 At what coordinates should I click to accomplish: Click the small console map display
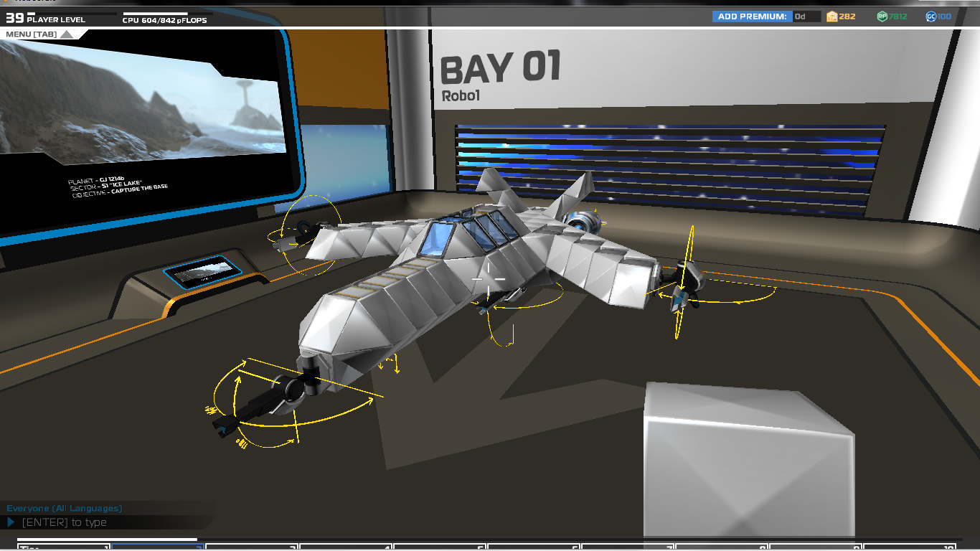click(x=202, y=271)
